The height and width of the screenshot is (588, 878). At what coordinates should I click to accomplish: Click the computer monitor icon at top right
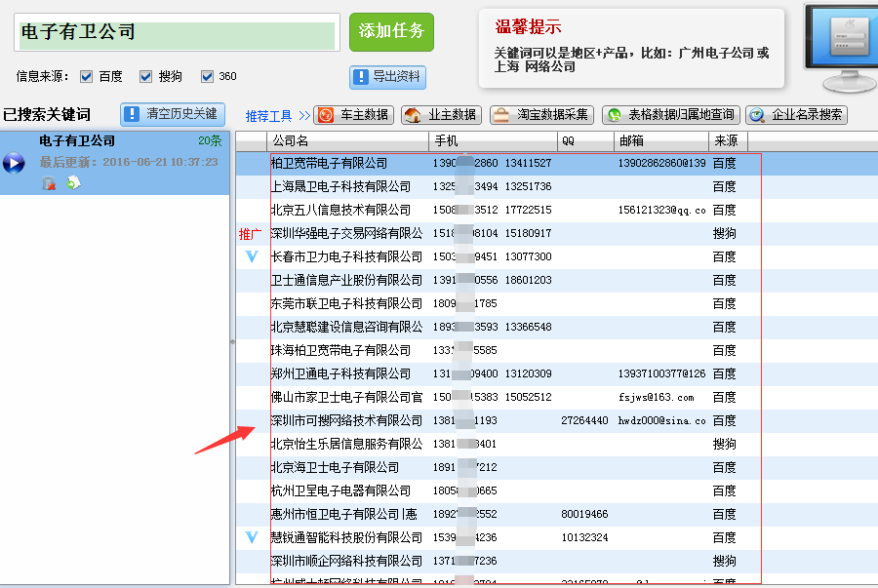(x=840, y=47)
